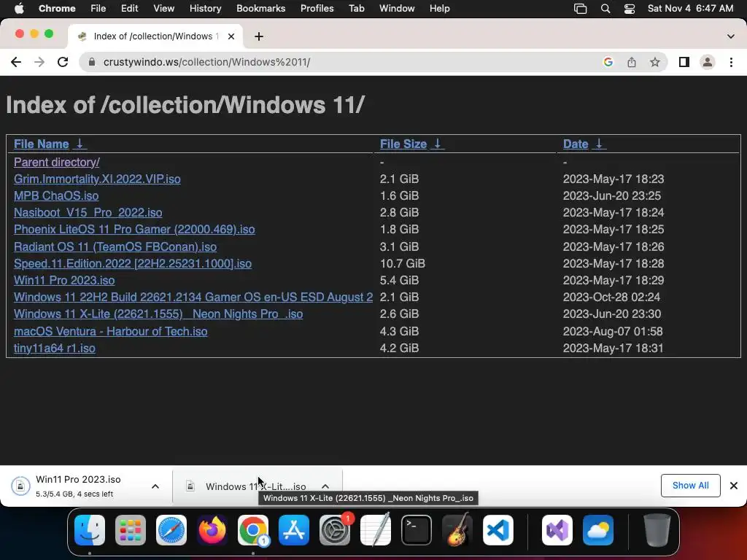The image size is (747, 560).
Task: Launch Firefox from the Dock
Action: [212, 530]
